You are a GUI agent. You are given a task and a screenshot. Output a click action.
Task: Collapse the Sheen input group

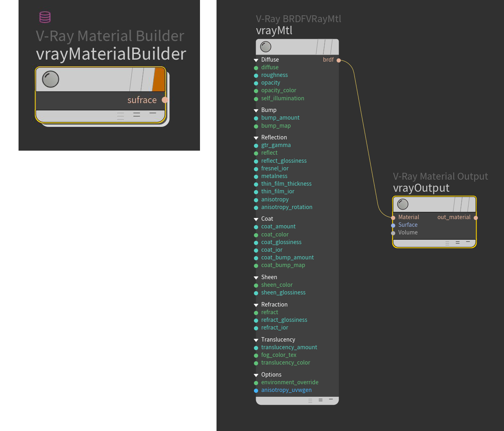tap(256, 278)
